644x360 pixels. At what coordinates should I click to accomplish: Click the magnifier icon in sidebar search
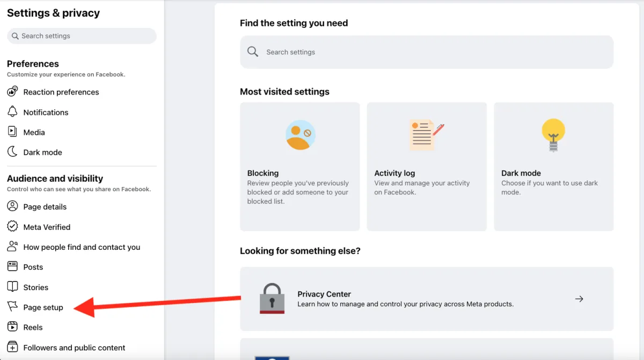15,36
